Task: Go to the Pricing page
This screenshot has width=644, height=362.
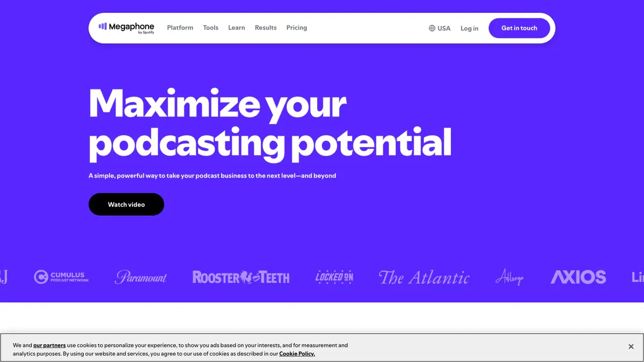Action: click(297, 27)
